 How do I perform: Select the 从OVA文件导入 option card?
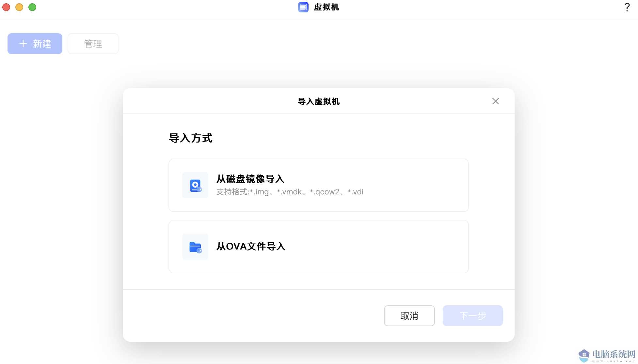319,247
